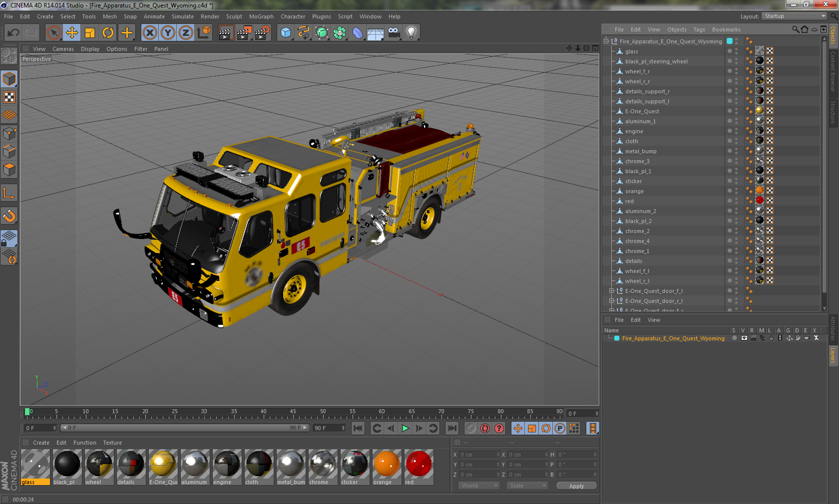Image resolution: width=839 pixels, height=504 pixels.
Task: Toggle visibility dots for sticker object
Action: click(736, 181)
